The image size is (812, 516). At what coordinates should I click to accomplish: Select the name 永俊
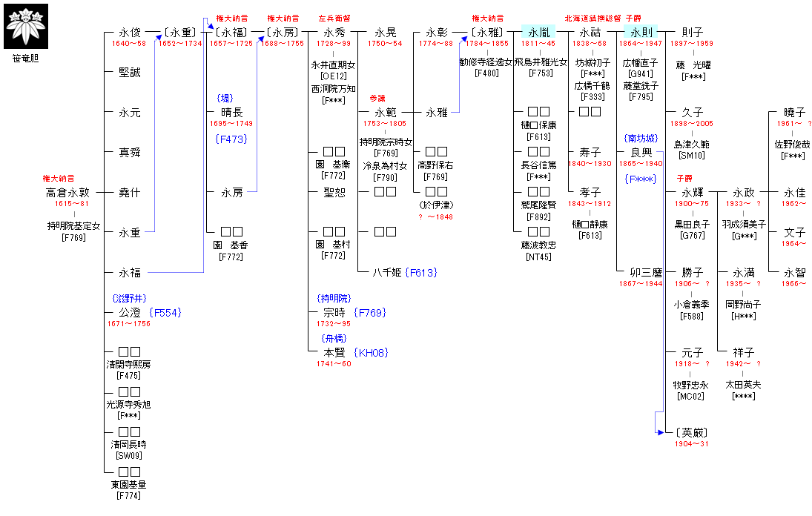[130, 33]
